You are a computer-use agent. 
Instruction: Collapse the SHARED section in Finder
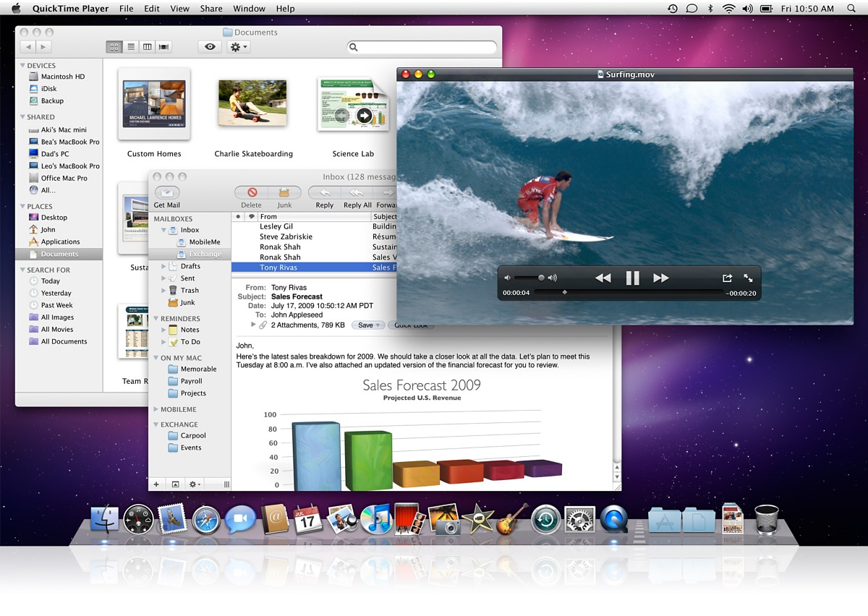point(22,117)
